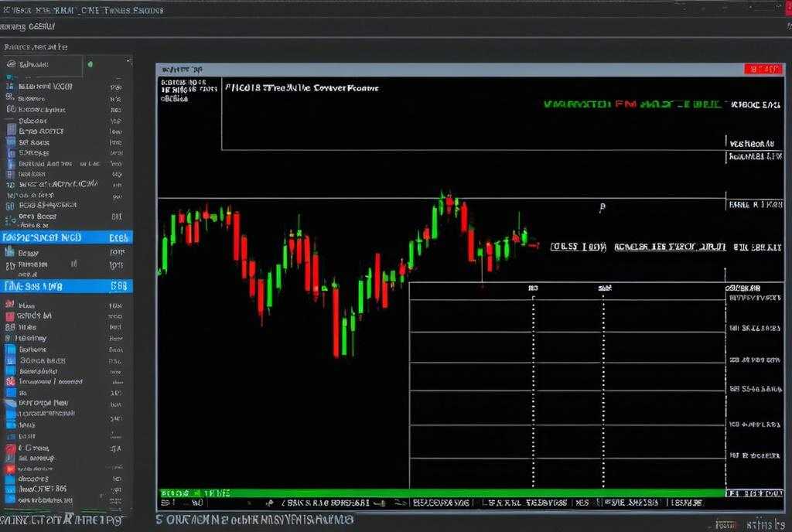Click the long underlined label right of the candlesticks
The height and width of the screenshot is (532, 792).
[x=670, y=247]
